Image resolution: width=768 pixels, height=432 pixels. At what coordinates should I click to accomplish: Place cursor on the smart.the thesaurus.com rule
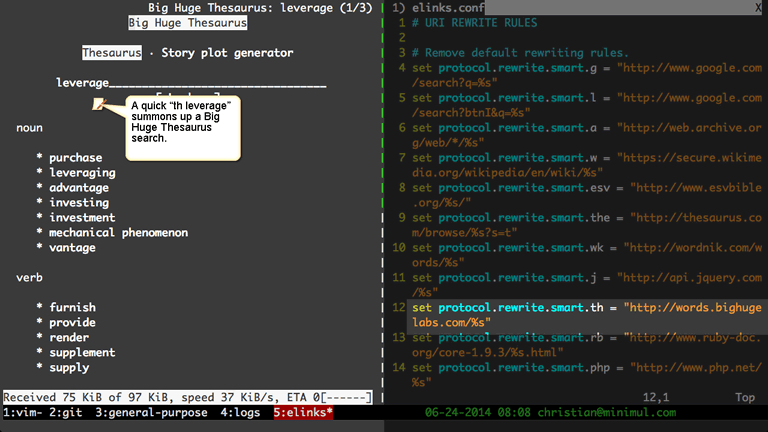click(587, 225)
